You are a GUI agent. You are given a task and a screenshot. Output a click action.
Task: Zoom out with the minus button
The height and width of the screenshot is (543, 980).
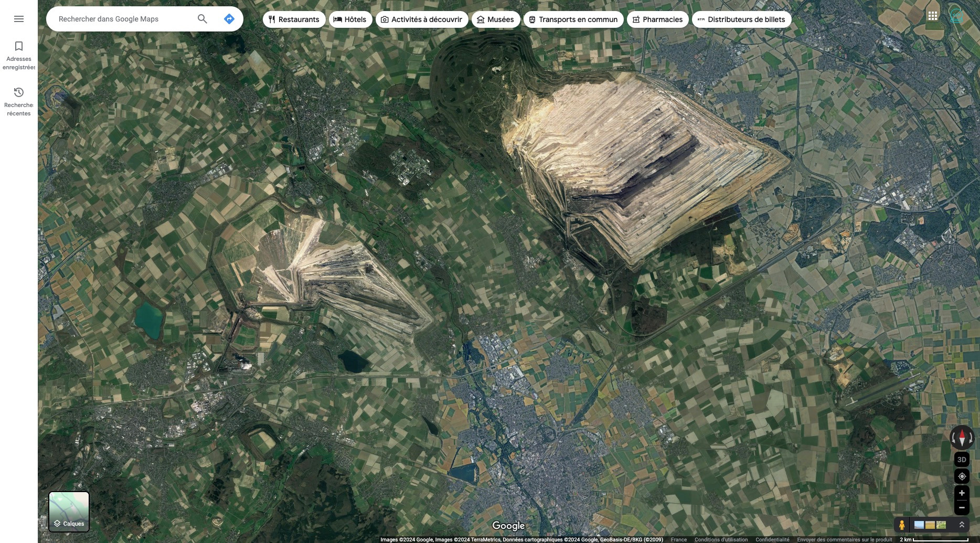[x=962, y=507]
